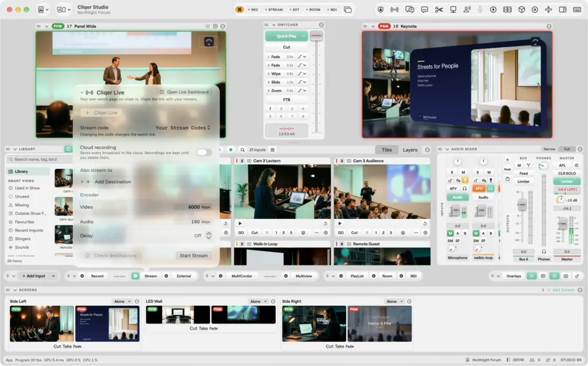Click the CLR SOLO button

tap(567, 174)
